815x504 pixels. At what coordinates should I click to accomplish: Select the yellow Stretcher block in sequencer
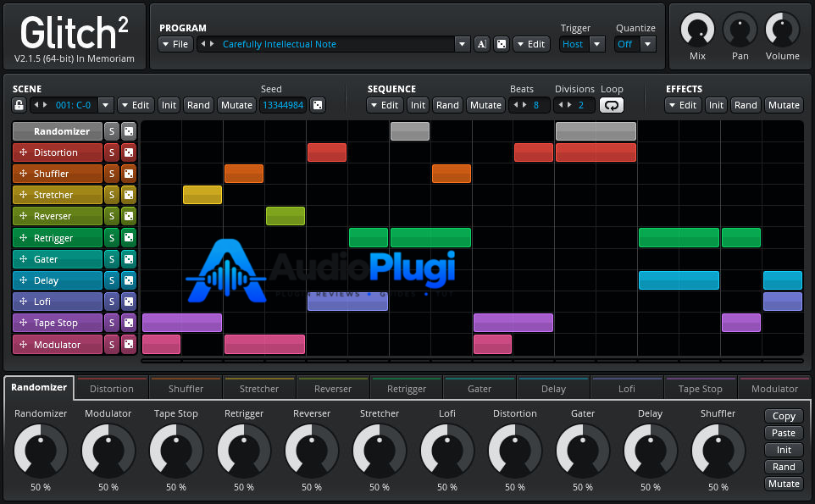click(202, 195)
